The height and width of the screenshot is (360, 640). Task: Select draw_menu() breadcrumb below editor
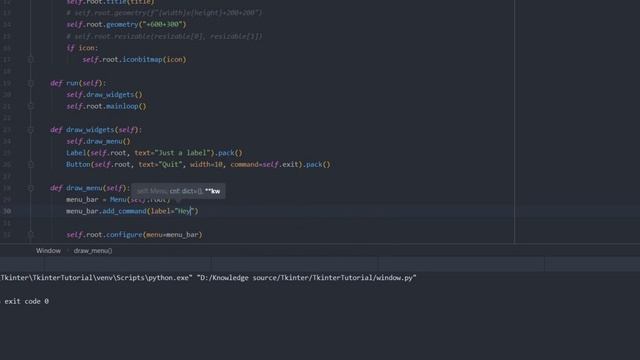coord(93,251)
